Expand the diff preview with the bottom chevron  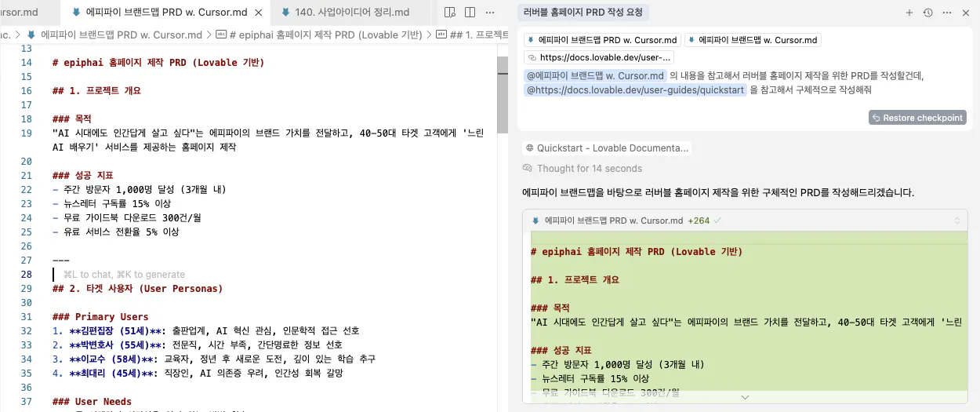[x=745, y=397]
